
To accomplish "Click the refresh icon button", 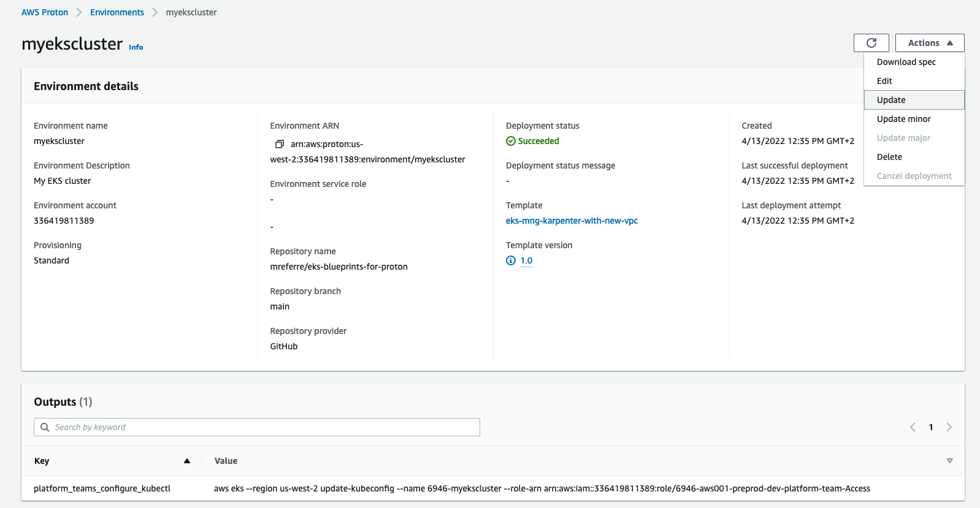I will coord(871,43).
